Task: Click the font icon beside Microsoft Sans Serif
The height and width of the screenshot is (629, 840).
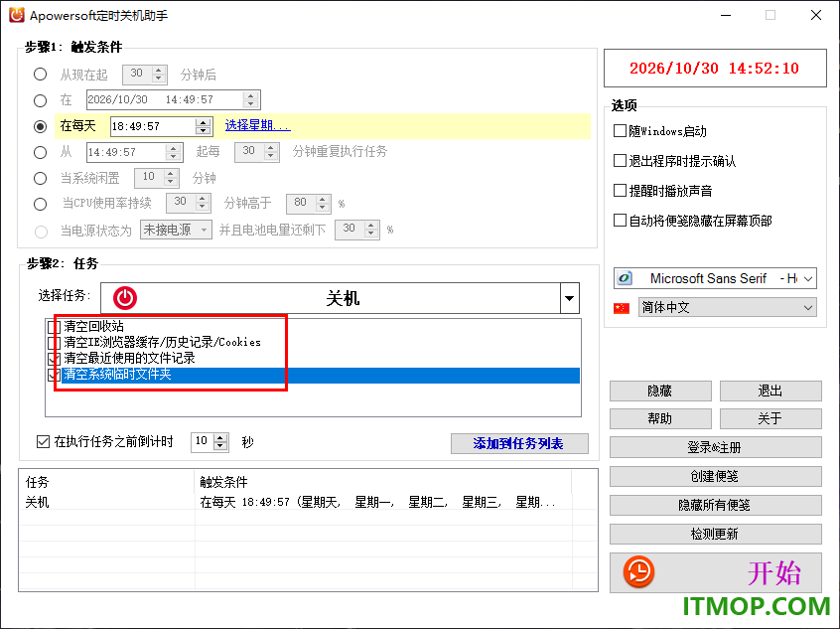Action: point(625,278)
